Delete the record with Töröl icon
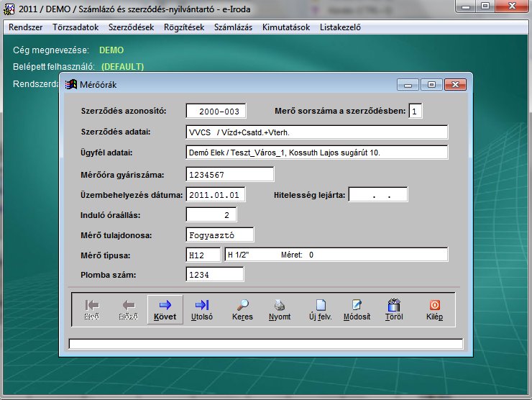The height and width of the screenshot is (400, 532). [393, 310]
